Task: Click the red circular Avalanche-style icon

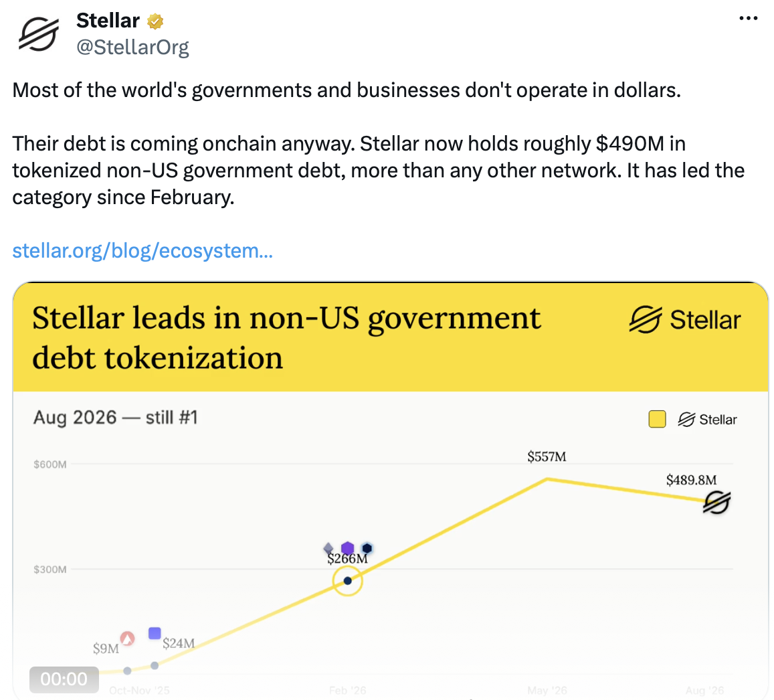Action: coord(127,638)
